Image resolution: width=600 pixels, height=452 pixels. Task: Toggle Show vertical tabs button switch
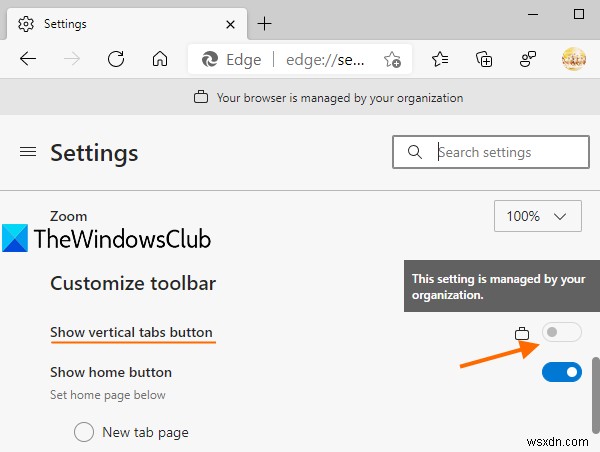pos(561,332)
